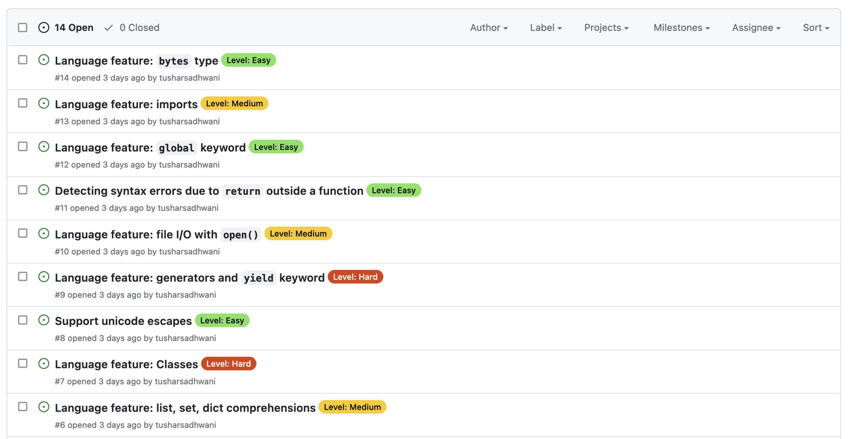
Task: Click open-issue icon beside imports issue
Action: tap(44, 103)
